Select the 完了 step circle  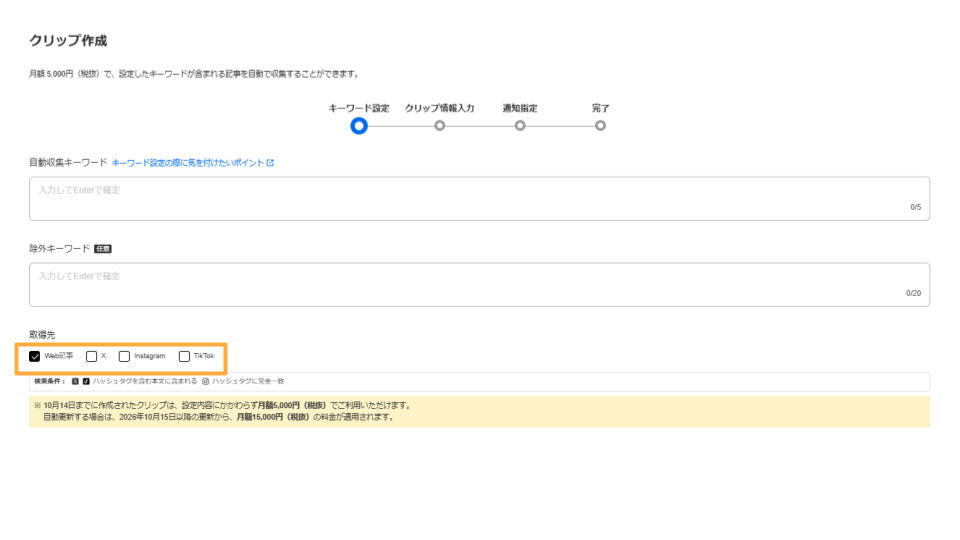coord(601,126)
